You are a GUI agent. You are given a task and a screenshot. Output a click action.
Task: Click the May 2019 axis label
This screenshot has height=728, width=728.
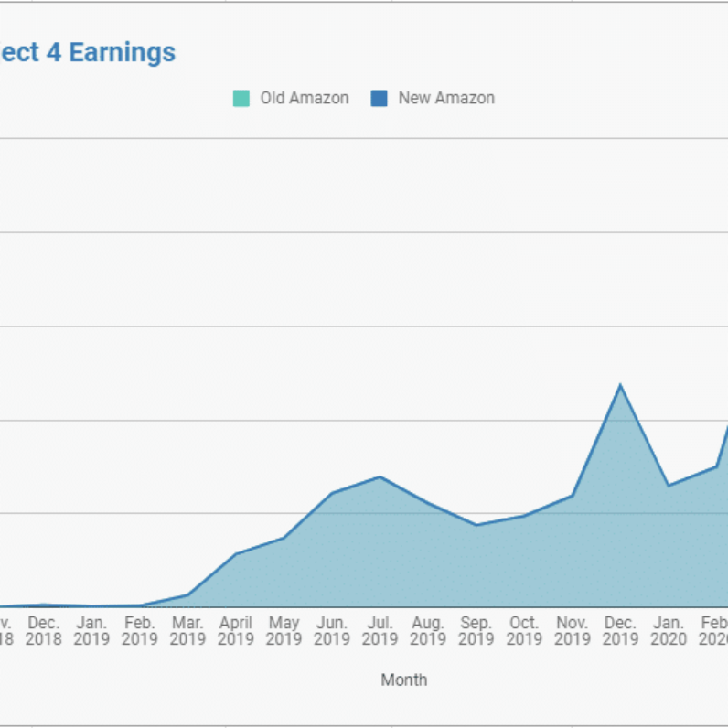tap(284, 631)
